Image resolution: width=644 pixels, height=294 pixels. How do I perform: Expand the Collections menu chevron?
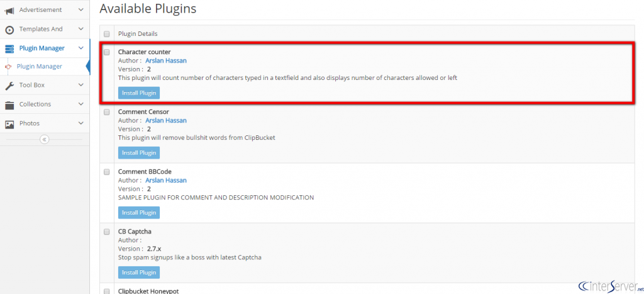pos(81,104)
